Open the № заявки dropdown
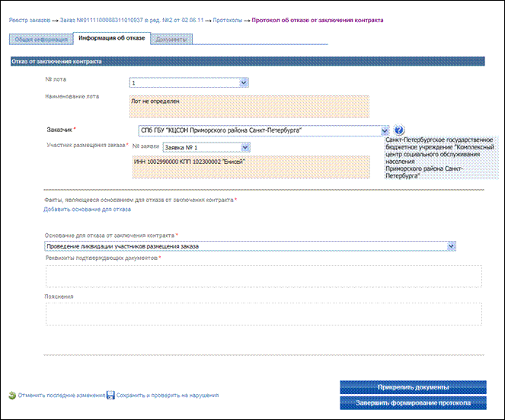 (206, 147)
